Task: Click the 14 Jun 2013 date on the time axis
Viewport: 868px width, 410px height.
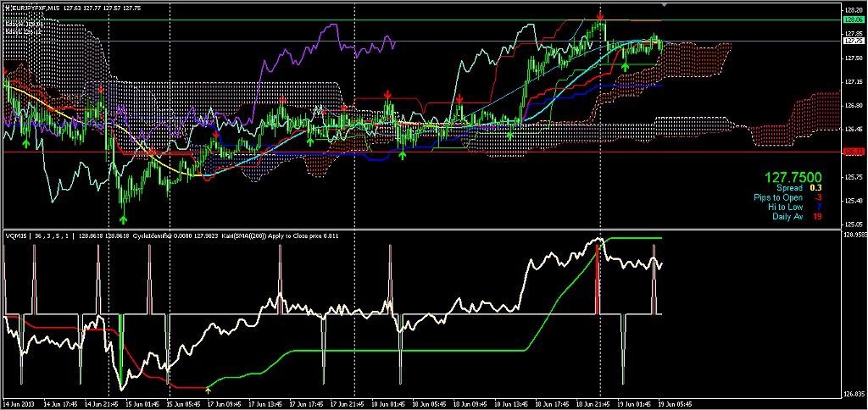Action: pos(19,405)
